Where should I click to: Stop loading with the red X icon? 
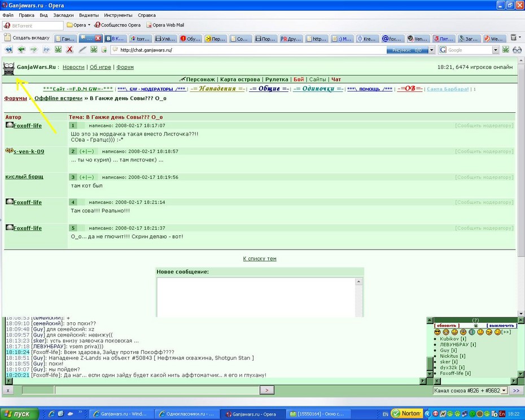69,50
